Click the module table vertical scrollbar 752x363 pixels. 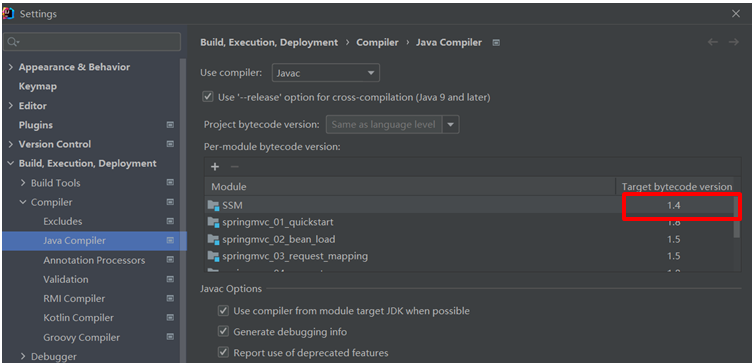(737, 217)
